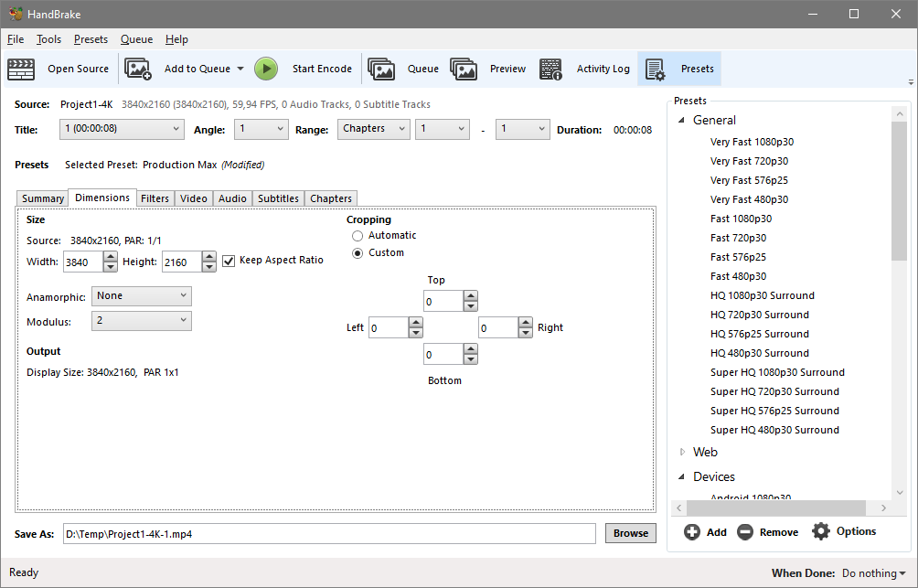
Task: Select Custom cropping radio button
Action: pos(358,253)
